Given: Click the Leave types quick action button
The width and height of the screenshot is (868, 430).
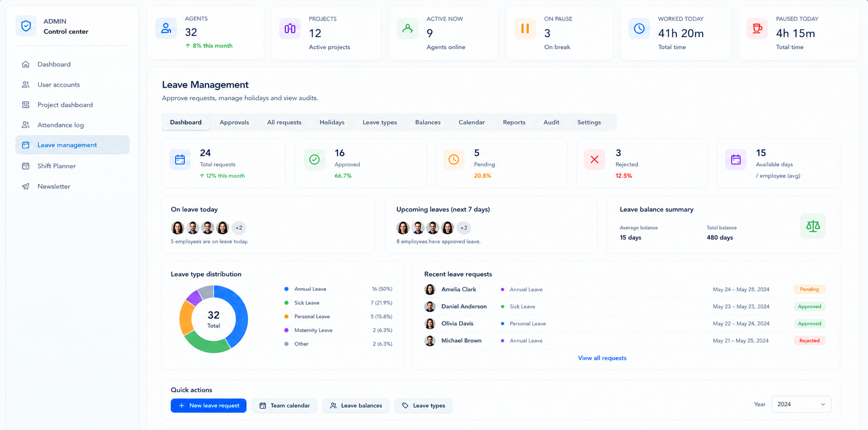Looking at the screenshot, I should click(424, 406).
